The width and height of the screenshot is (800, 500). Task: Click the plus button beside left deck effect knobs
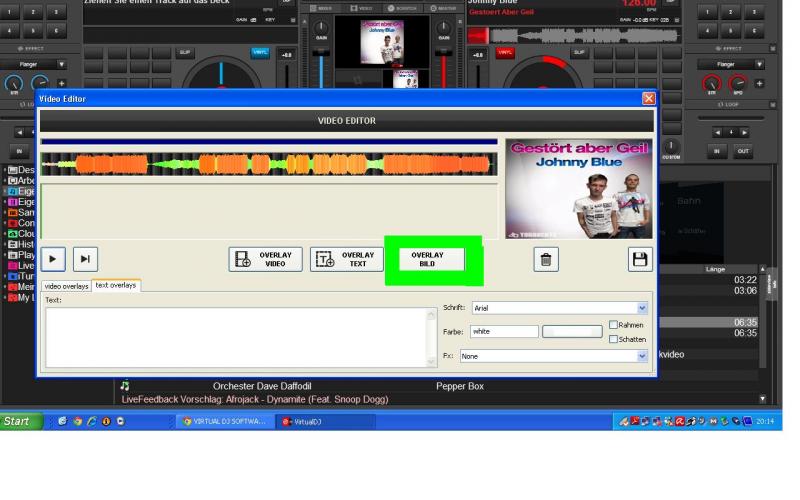click(x=61, y=83)
